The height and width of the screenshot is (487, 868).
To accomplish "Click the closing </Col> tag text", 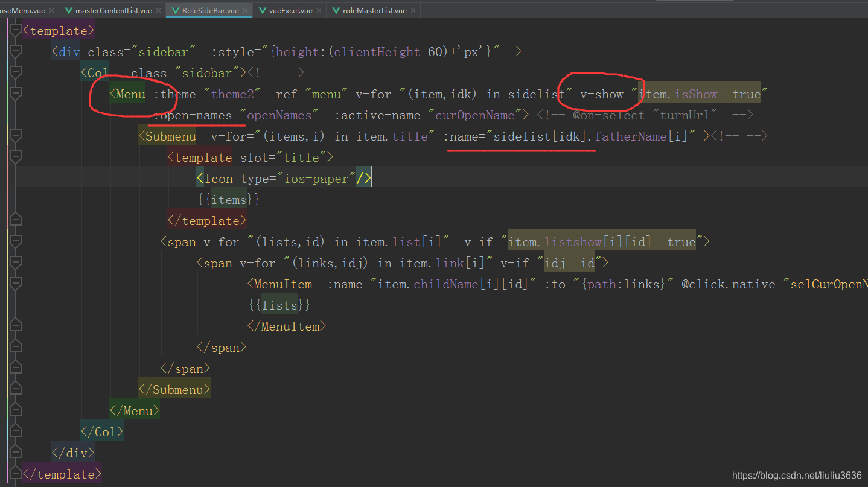I will tap(102, 432).
